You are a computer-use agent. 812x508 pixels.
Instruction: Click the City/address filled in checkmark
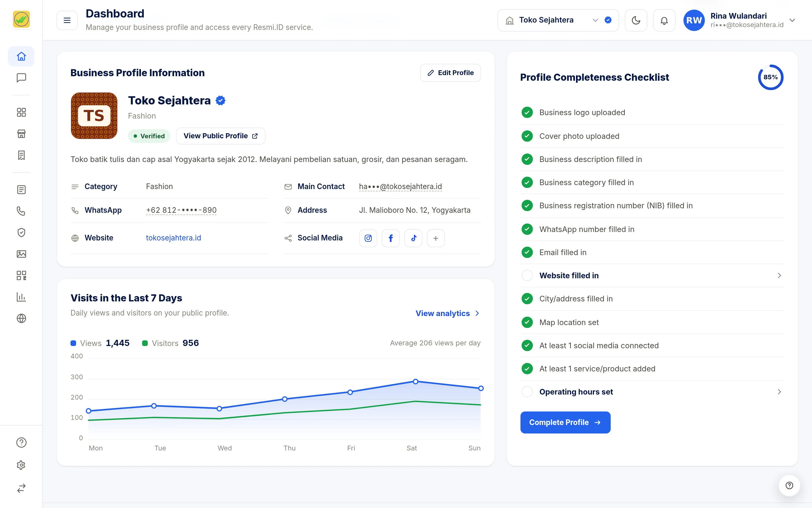(x=527, y=299)
